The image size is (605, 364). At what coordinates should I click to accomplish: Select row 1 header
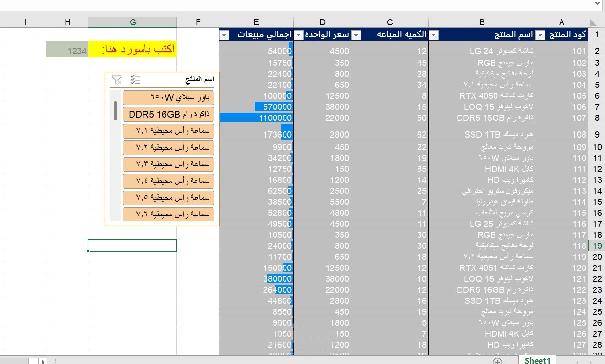tap(597, 35)
